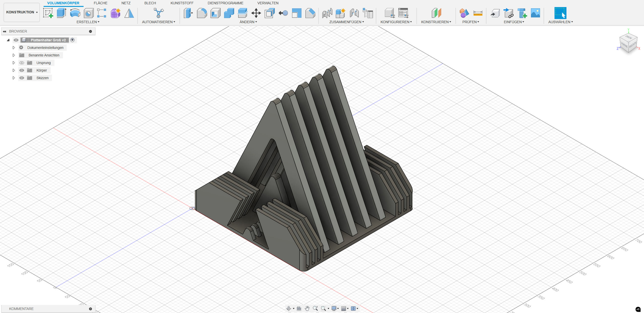Select the Revolve tool icon
Viewport: 644px width, 313px height.
(x=75, y=13)
